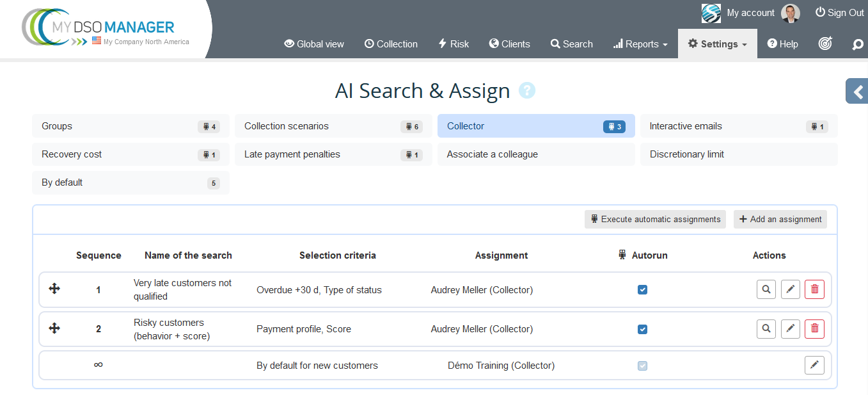Screen dimensions: 868x395
Task: Open the Groups category card
Action: pos(130,125)
